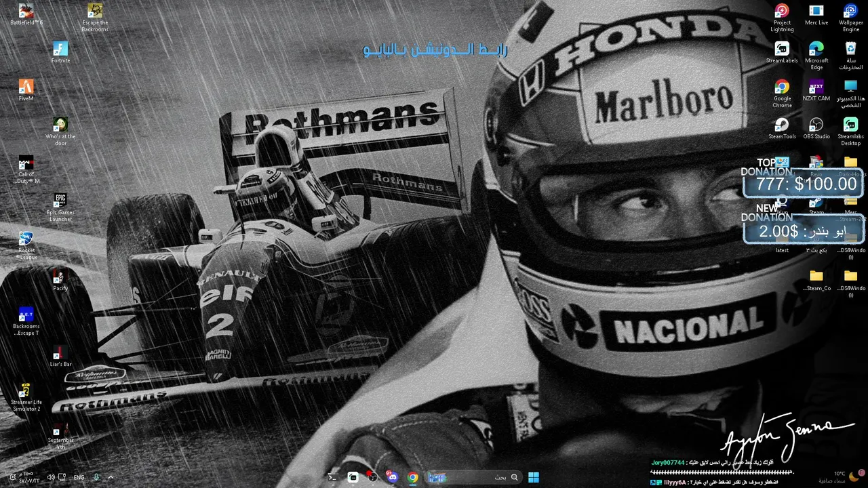The height and width of the screenshot is (488, 868).
Task: Open Streamer Life Simulator 2 icon
Action: (x=26, y=397)
